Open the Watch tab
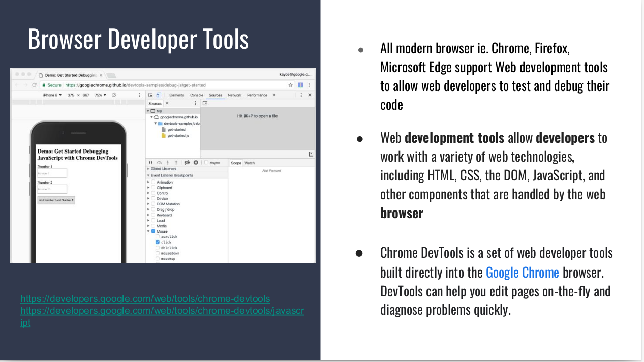644x362 pixels. [250, 163]
